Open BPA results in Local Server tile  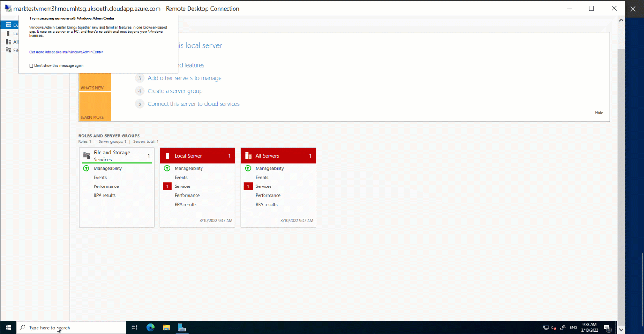(x=185, y=205)
